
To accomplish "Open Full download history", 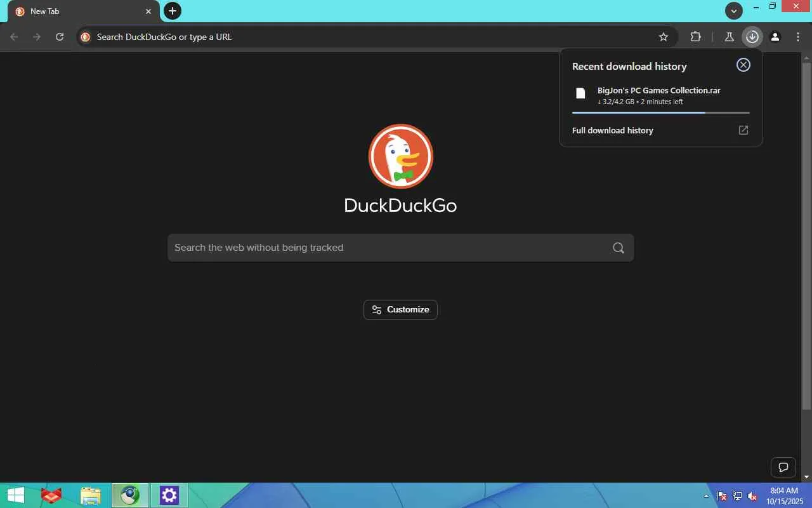I will tap(660, 130).
